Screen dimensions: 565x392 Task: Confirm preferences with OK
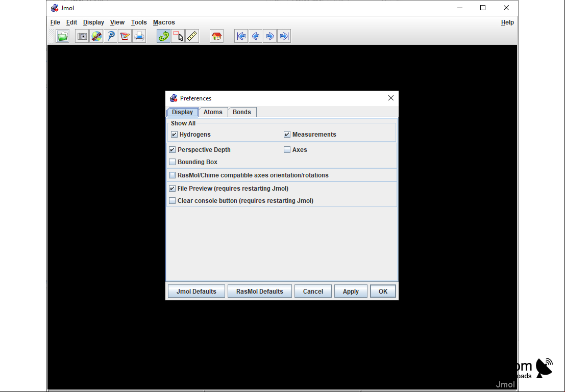click(x=383, y=291)
